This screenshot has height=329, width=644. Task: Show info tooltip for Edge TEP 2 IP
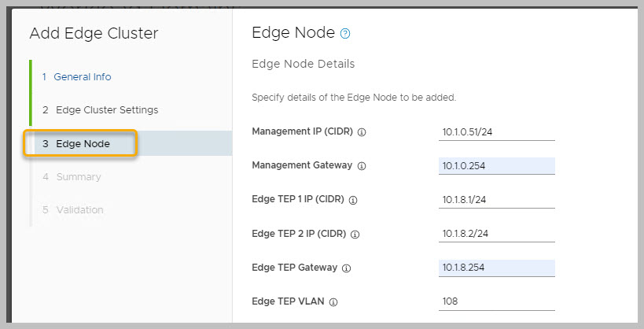pyautogui.click(x=355, y=234)
